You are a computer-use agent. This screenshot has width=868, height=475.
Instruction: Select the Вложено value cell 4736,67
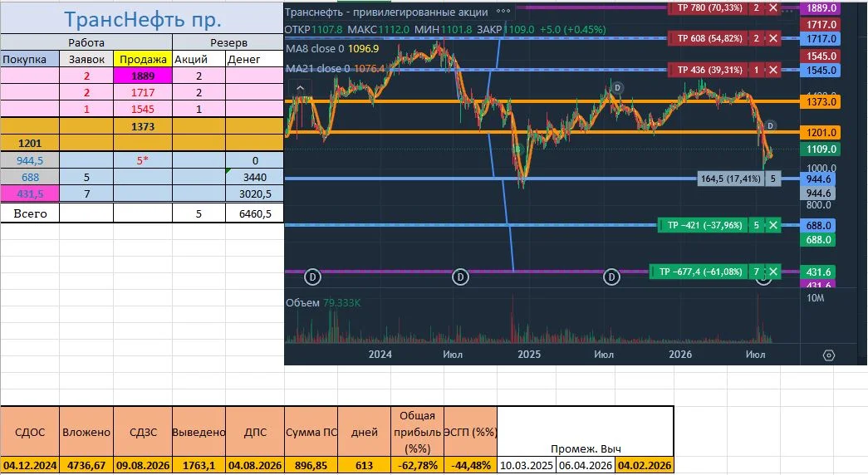(86, 466)
